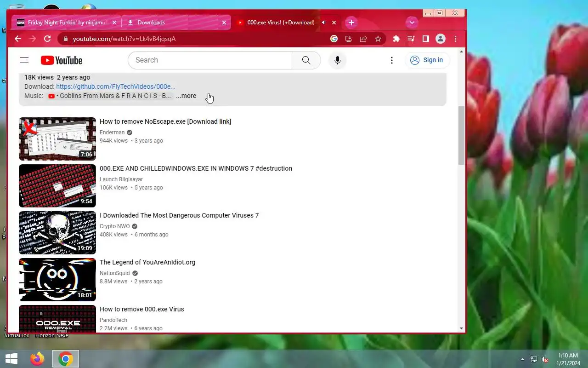Open YouTube settings three-dot menu

[x=392, y=60]
